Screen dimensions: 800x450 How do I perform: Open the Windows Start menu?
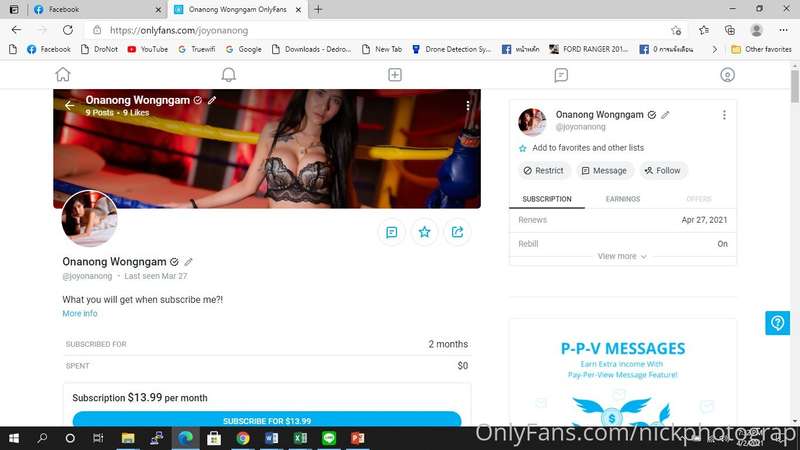pos(14,438)
